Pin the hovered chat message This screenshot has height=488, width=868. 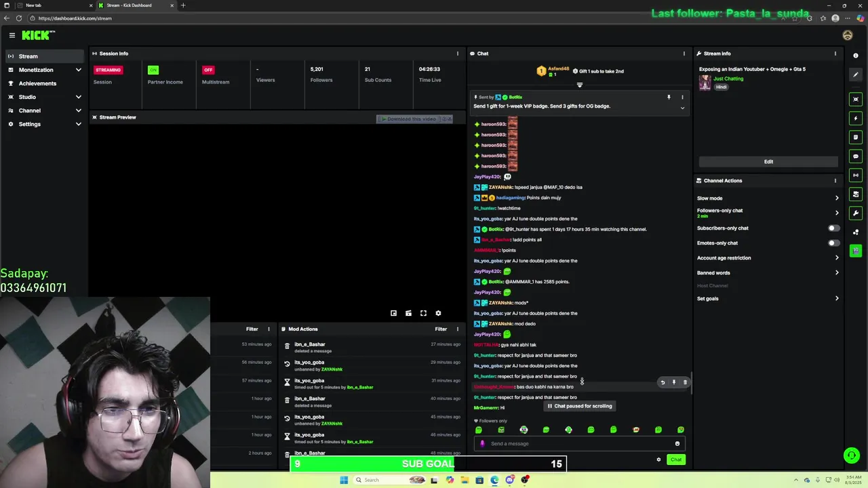click(674, 382)
